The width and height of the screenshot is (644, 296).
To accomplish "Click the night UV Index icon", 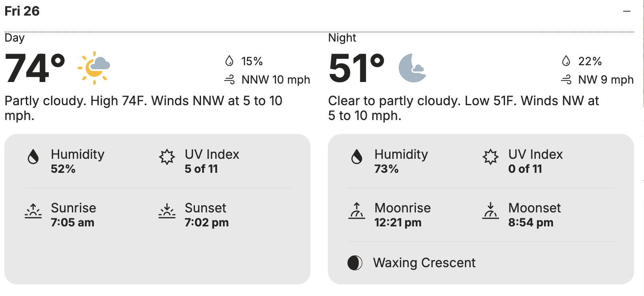I will tap(491, 157).
